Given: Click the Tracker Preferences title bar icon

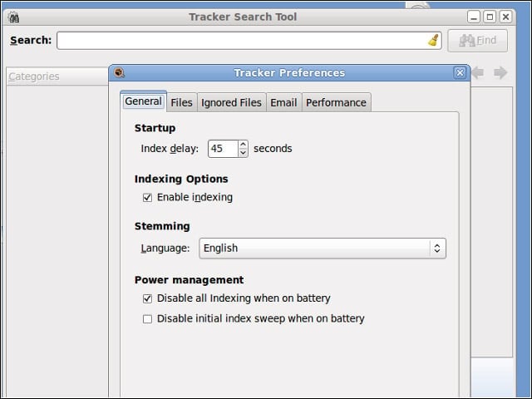Looking at the screenshot, I should pos(119,72).
